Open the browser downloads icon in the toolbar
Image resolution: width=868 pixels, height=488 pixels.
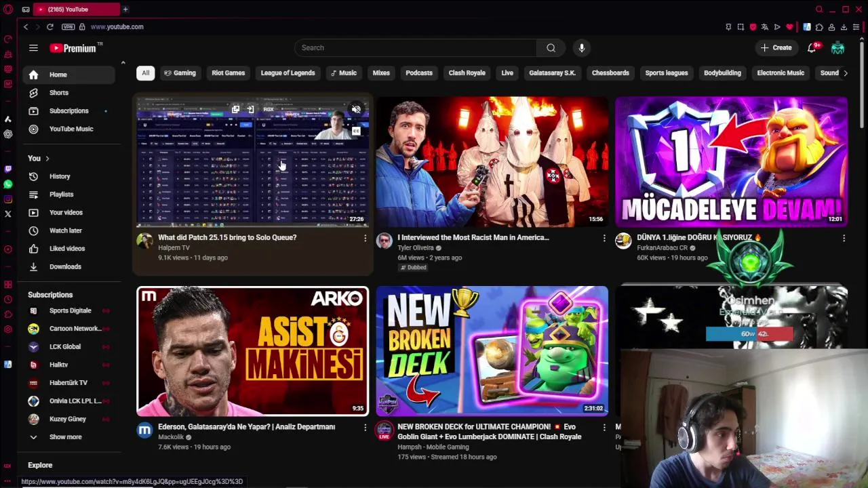tap(844, 27)
